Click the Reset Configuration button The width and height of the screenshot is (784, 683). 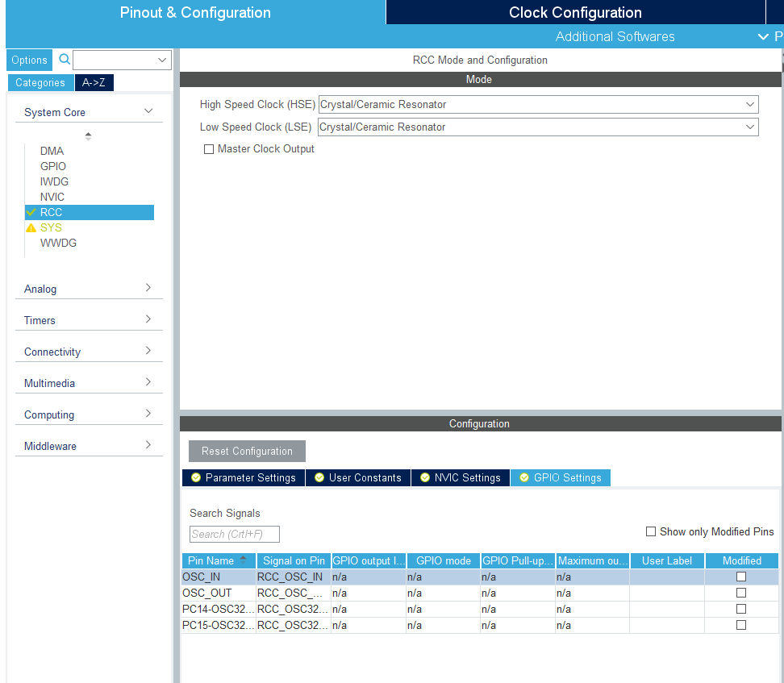pos(246,451)
